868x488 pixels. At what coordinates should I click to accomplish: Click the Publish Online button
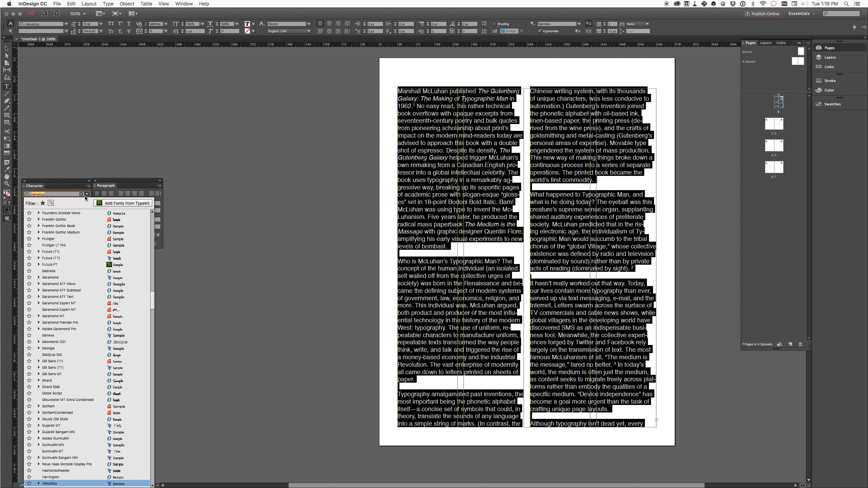click(x=762, y=14)
